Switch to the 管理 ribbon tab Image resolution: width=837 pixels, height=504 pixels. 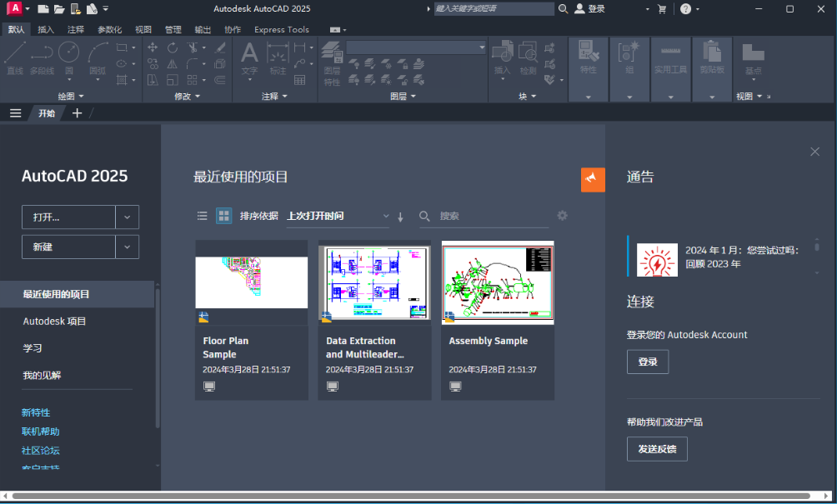pyautogui.click(x=173, y=29)
